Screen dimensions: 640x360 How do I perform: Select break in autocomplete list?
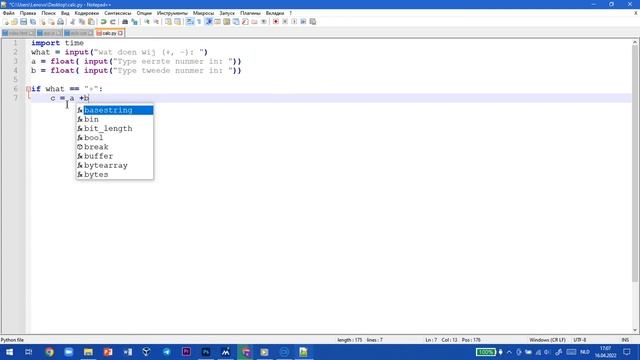[x=115, y=147]
